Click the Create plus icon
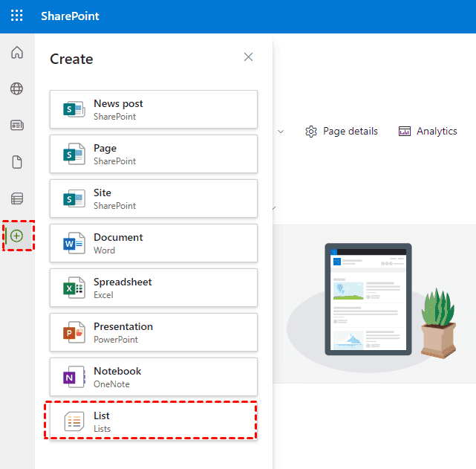The width and height of the screenshot is (476, 469). (17, 236)
